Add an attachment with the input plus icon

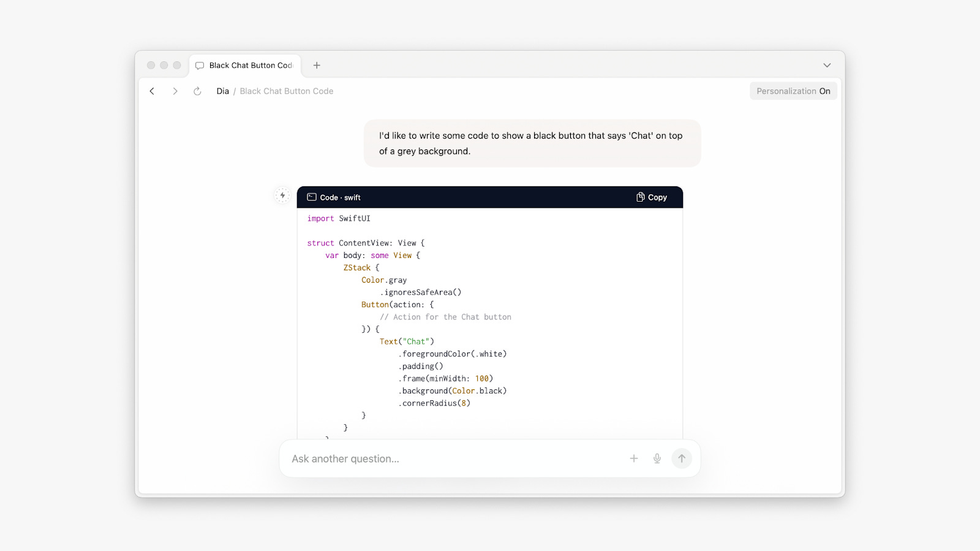(634, 458)
